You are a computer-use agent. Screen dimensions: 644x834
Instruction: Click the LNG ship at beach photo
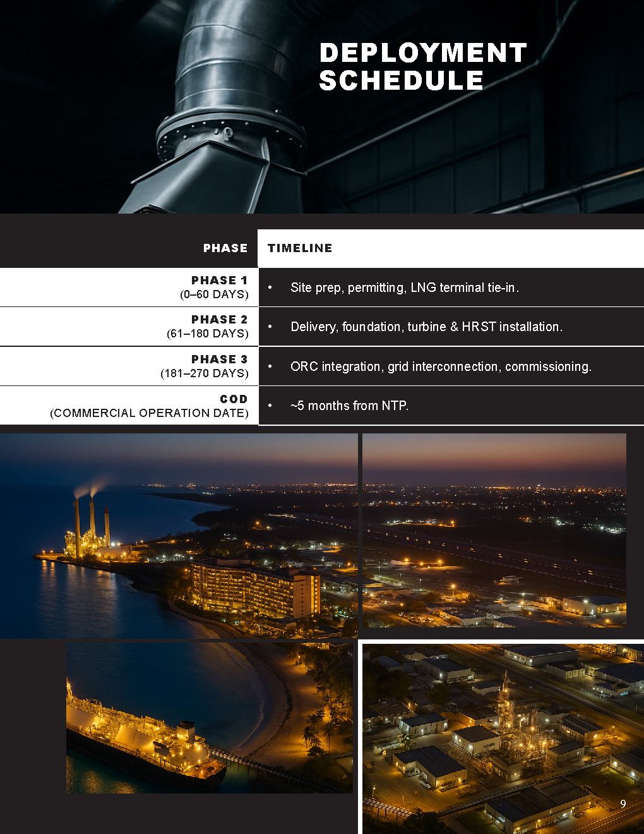coord(210,718)
